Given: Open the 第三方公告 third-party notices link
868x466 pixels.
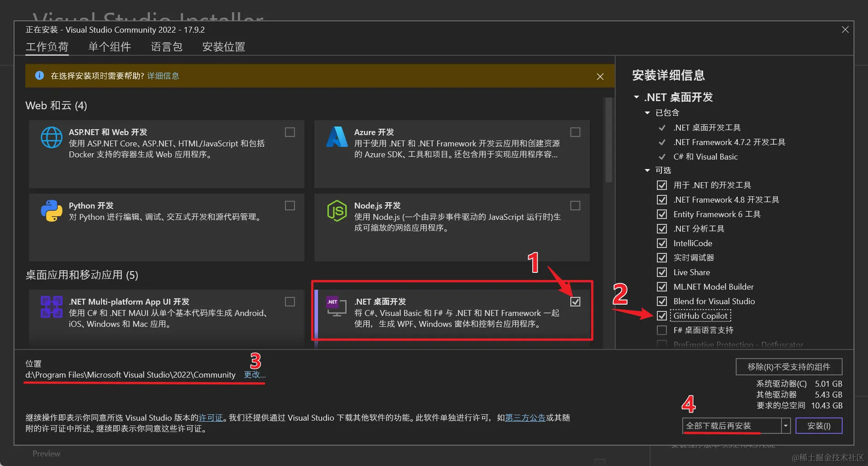Looking at the screenshot, I should pyautogui.click(x=525, y=417).
